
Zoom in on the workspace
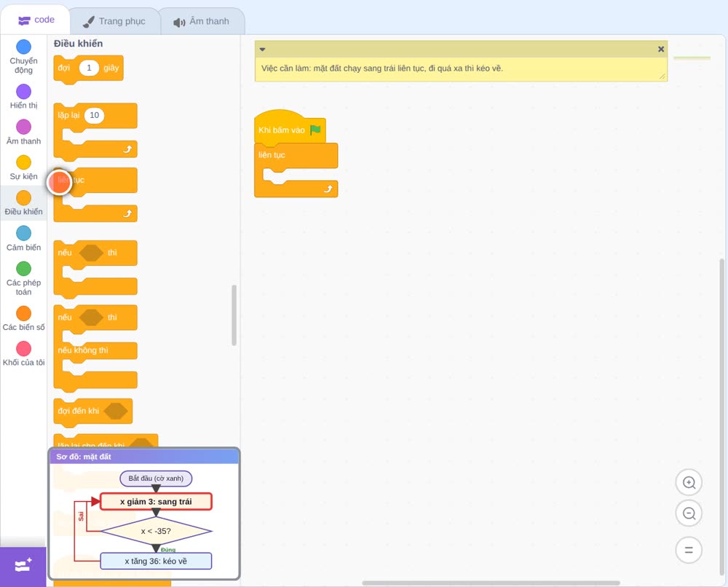tap(689, 483)
